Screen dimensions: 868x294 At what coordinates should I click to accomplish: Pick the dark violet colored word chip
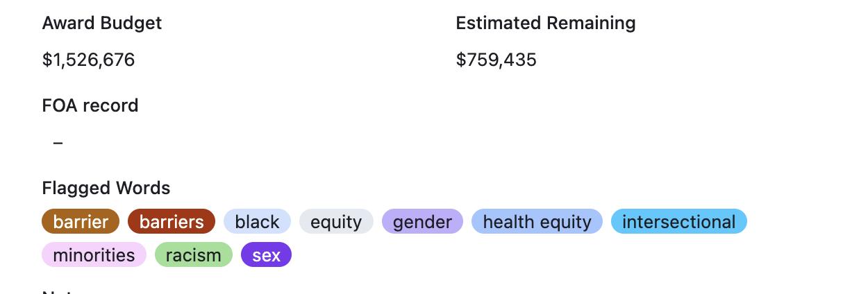pos(266,255)
